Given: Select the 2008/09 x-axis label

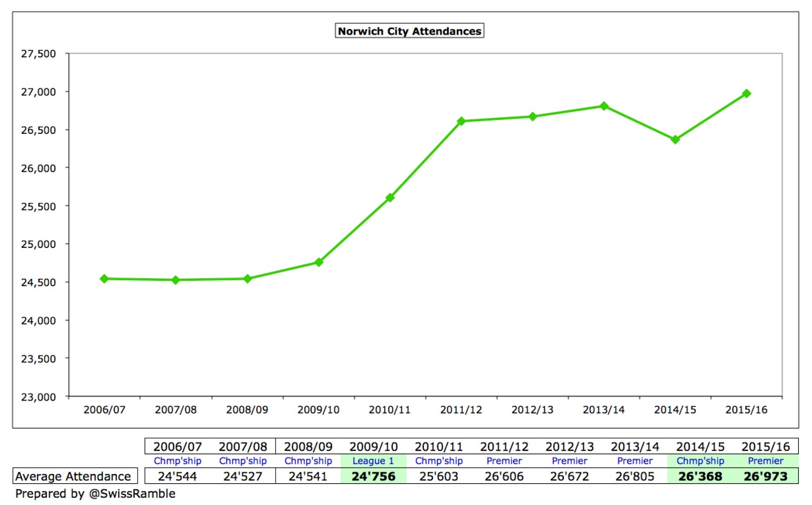Looking at the screenshot, I should 247,410.
